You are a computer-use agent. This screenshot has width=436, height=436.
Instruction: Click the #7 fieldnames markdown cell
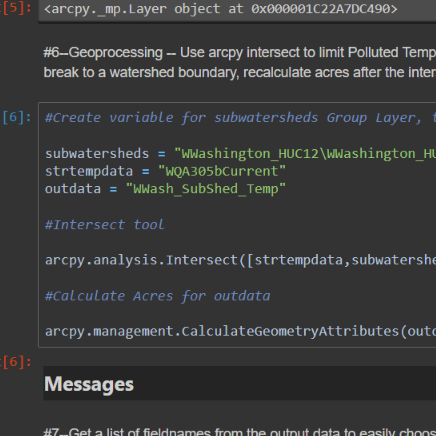(x=239, y=431)
